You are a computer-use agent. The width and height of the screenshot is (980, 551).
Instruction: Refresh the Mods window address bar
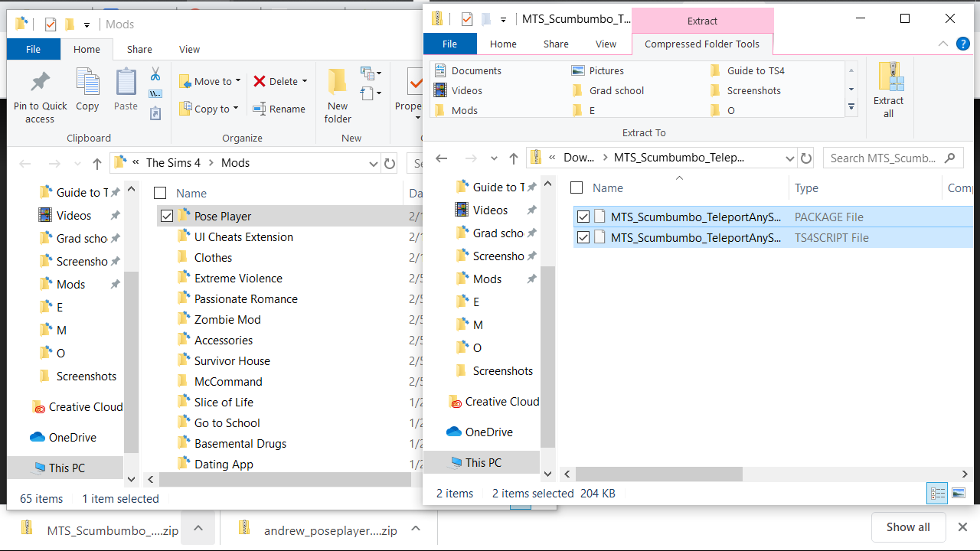[x=390, y=163]
